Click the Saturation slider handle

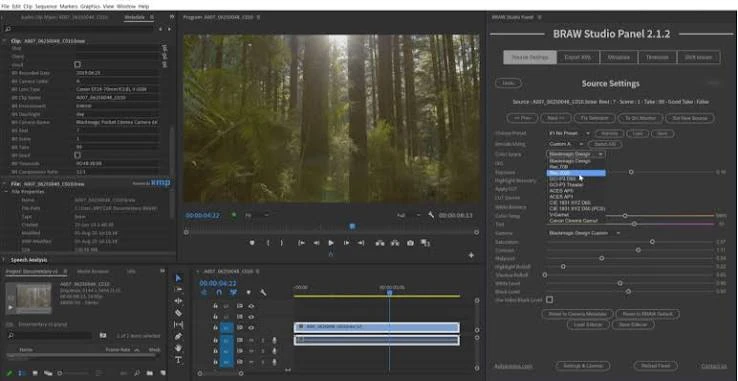[x=652, y=242]
